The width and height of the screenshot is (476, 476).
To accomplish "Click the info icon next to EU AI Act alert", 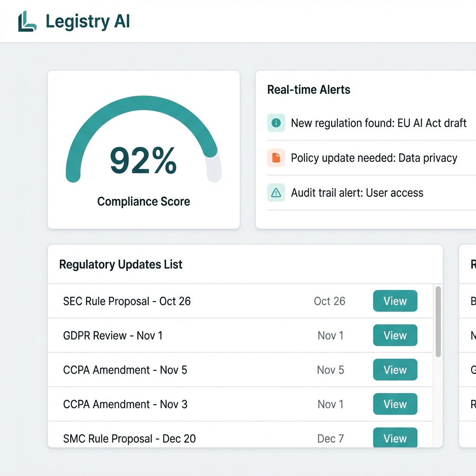I will tap(276, 123).
